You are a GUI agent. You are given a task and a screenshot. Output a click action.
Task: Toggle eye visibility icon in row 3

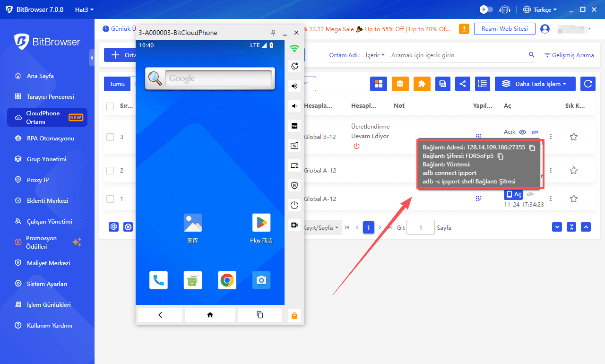tap(522, 132)
